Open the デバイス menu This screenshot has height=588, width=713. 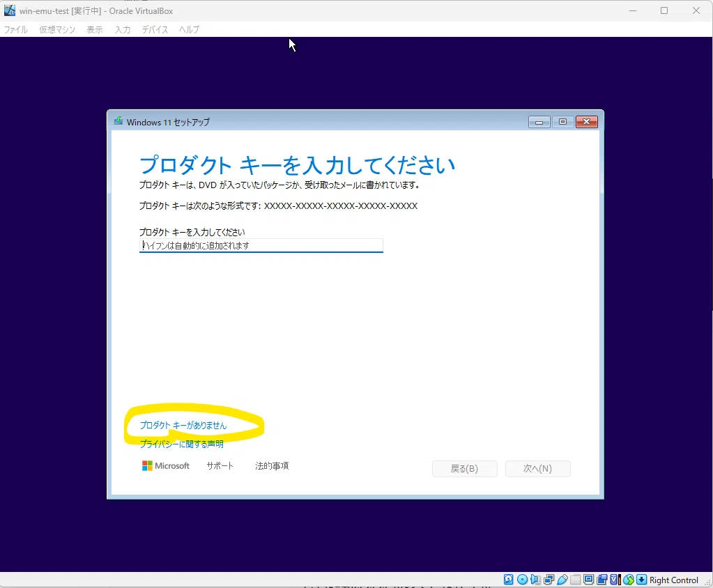pyautogui.click(x=155, y=29)
